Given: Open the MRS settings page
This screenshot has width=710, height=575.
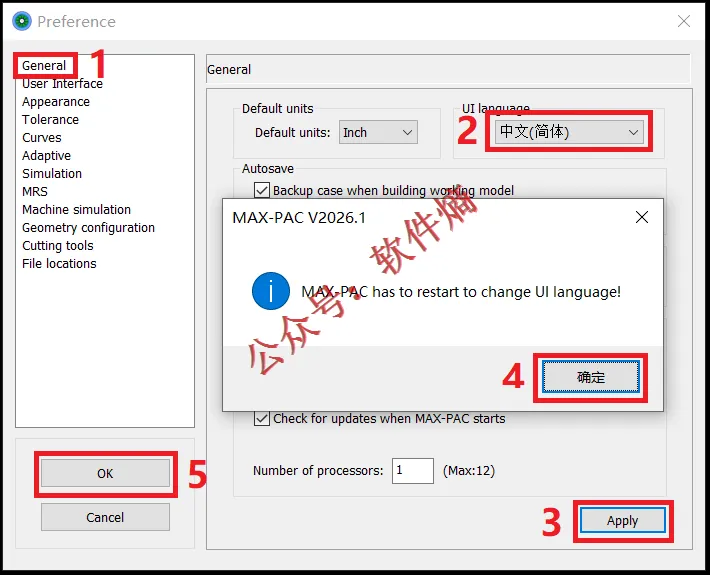Looking at the screenshot, I should pos(35,192).
